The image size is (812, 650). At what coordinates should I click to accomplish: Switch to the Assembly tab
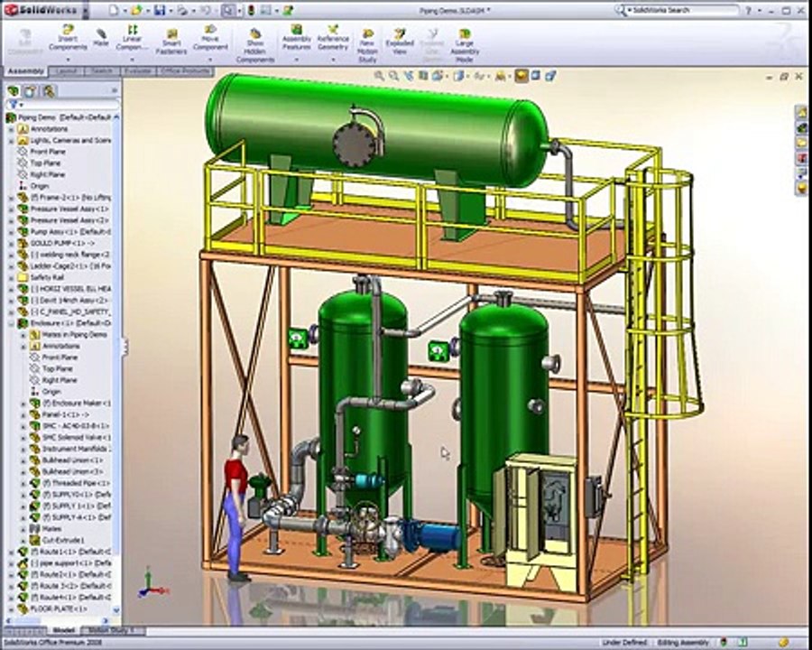[25, 71]
